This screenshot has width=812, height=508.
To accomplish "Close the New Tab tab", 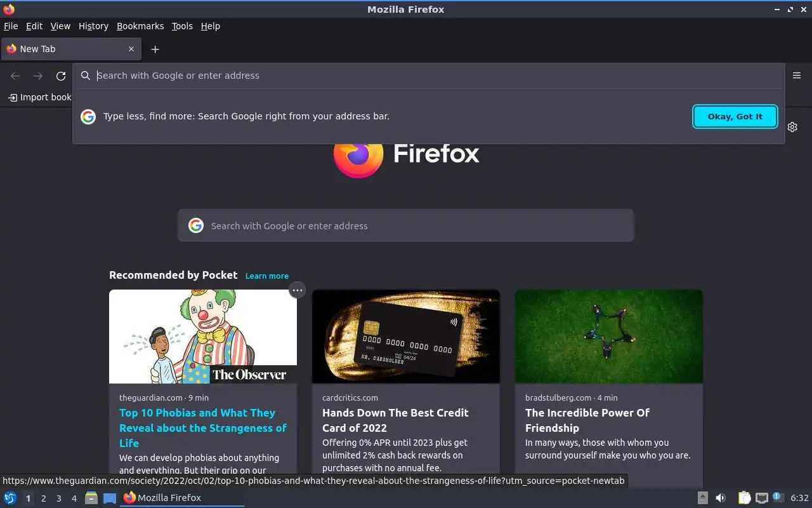I will [131, 49].
